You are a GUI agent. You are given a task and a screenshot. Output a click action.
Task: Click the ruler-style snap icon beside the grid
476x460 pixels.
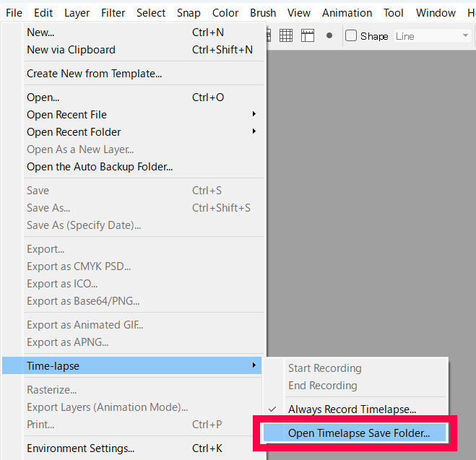coord(308,36)
